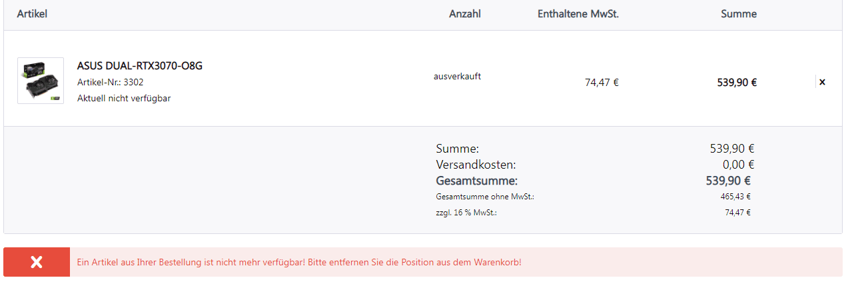Click the bold 539,90 € item row price
This screenshot has height=304, width=868.
[x=737, y=83]
